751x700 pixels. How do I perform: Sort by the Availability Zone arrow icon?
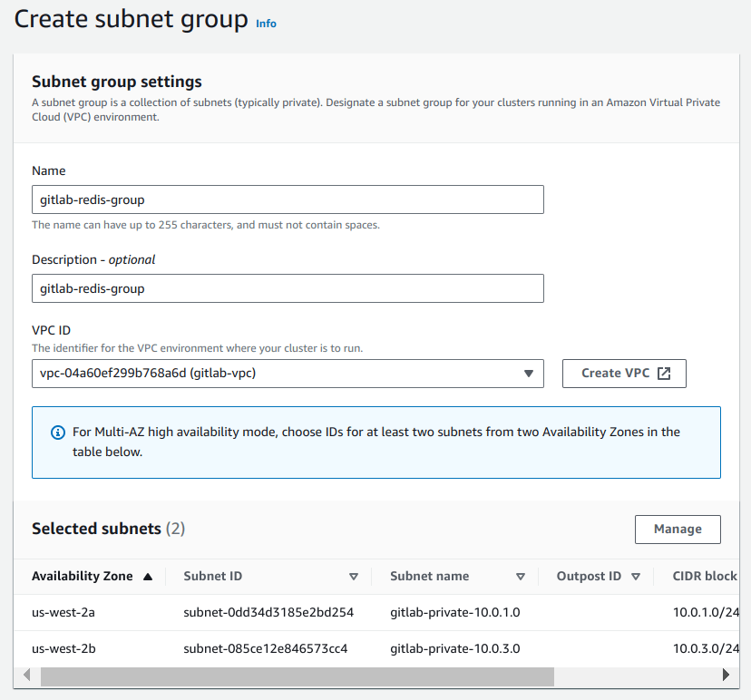pos(147,576)
